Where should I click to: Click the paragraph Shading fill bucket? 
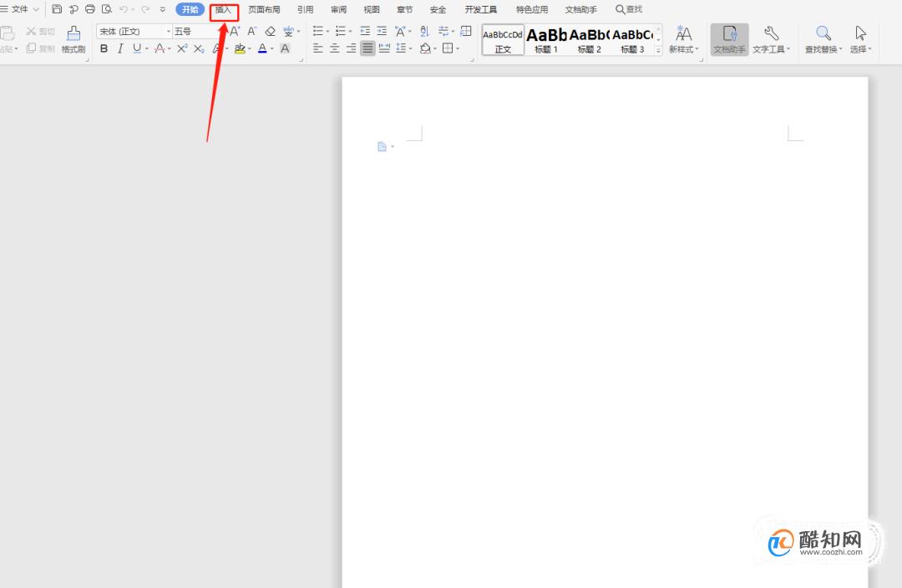425,48
